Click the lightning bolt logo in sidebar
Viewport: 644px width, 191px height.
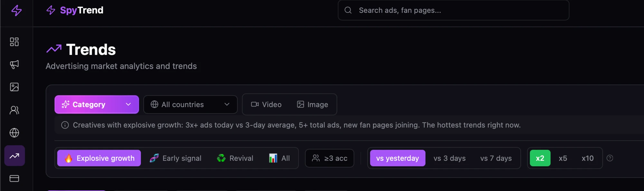(16, 11)
